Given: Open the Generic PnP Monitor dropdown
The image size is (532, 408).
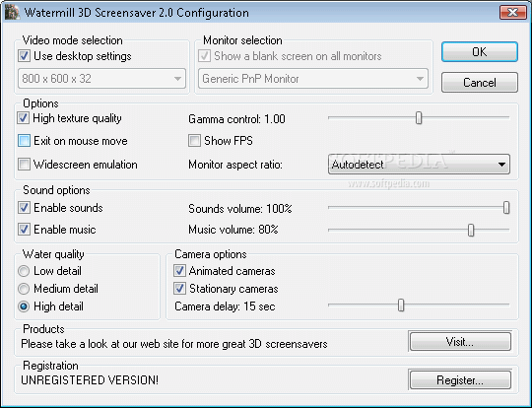Looking at the screenshot, I should point(313,79).
